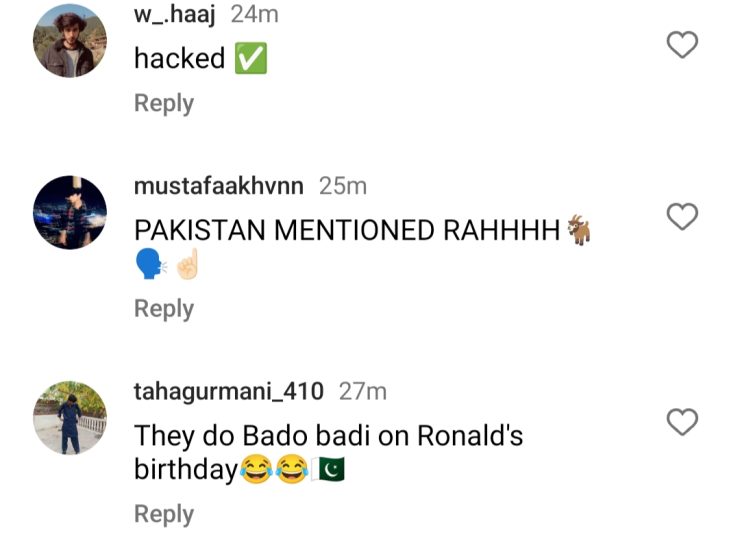Like the comment by w_.haaj

click(682, 44)
